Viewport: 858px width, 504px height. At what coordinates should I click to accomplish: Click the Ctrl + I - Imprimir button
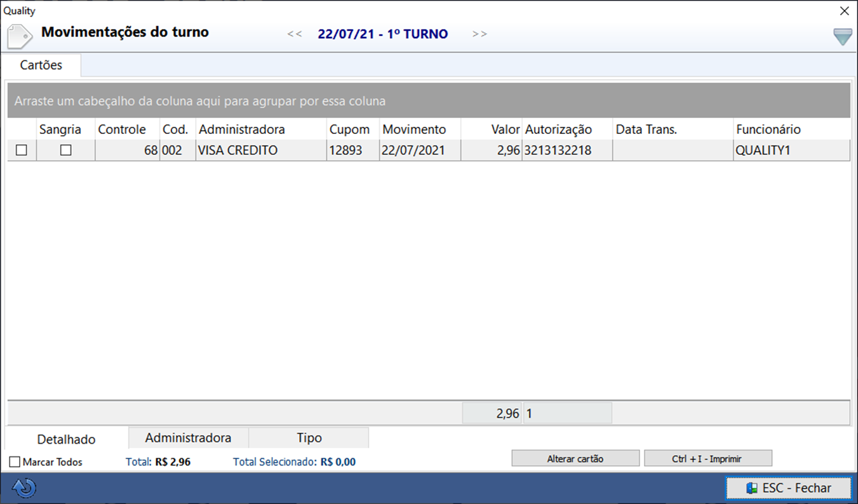click(x=708, y=458)
